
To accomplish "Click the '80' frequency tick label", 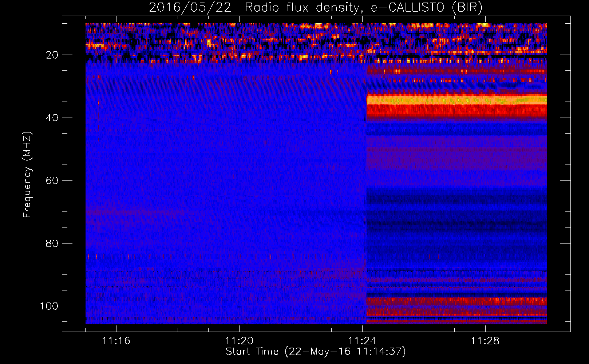I will tap(52, 243).
